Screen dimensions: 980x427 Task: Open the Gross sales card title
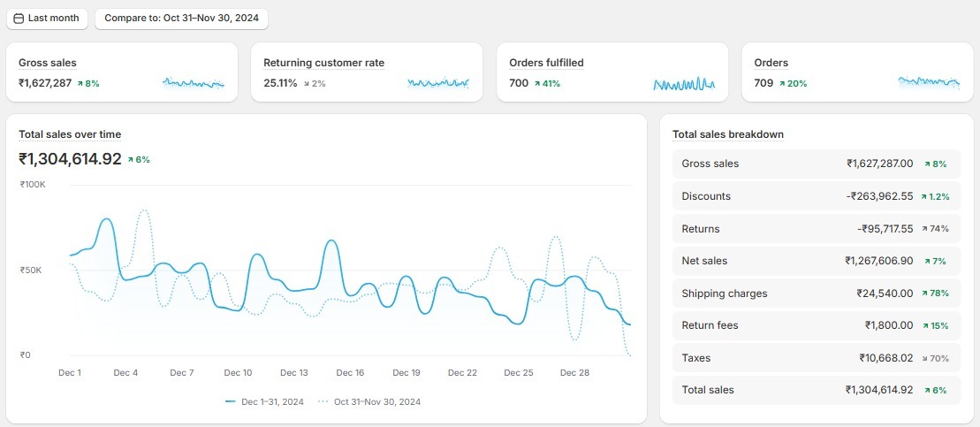(48, 63)
